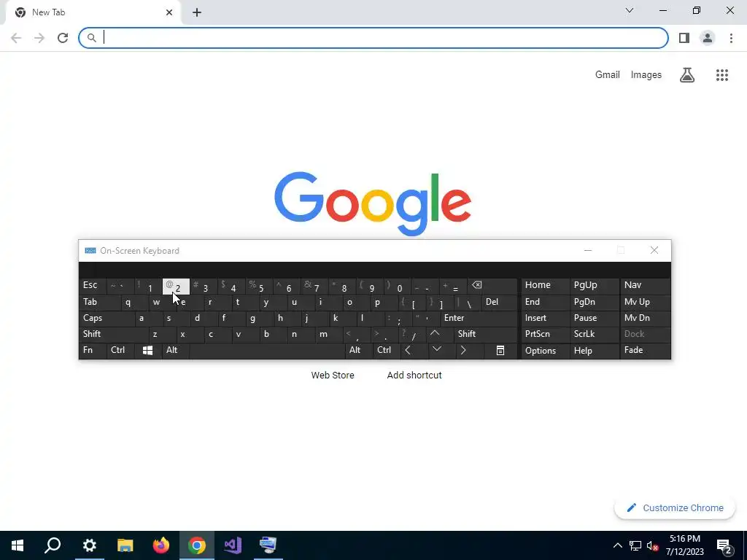Click Customize Chrome button

coord(675,508)
